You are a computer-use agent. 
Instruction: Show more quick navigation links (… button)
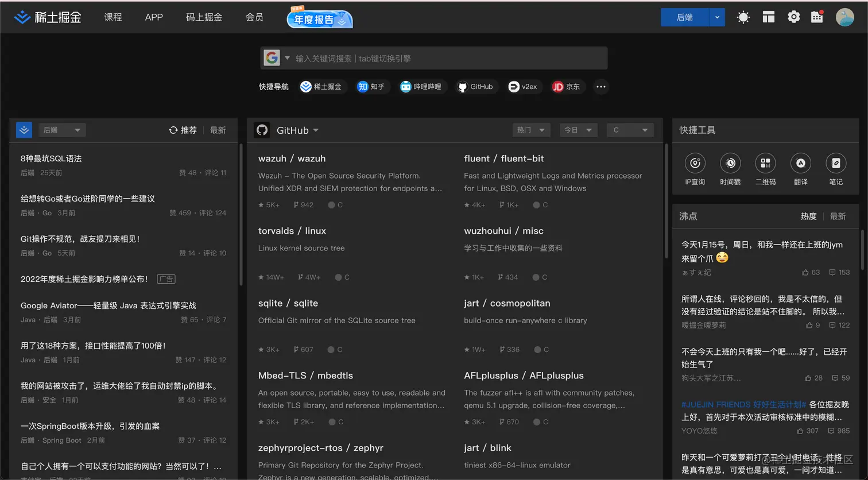click(x=601, y=87)
